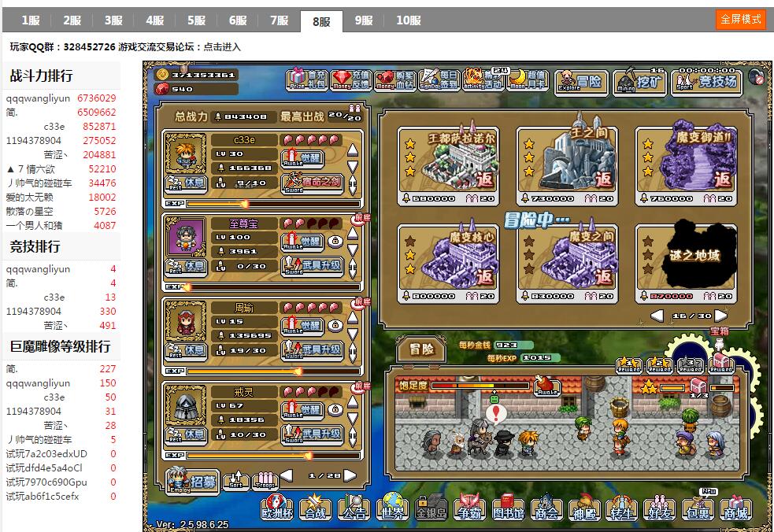Move hero 戒灵 up with arrow
The image size is (774, 532).
tap(353, 401)
